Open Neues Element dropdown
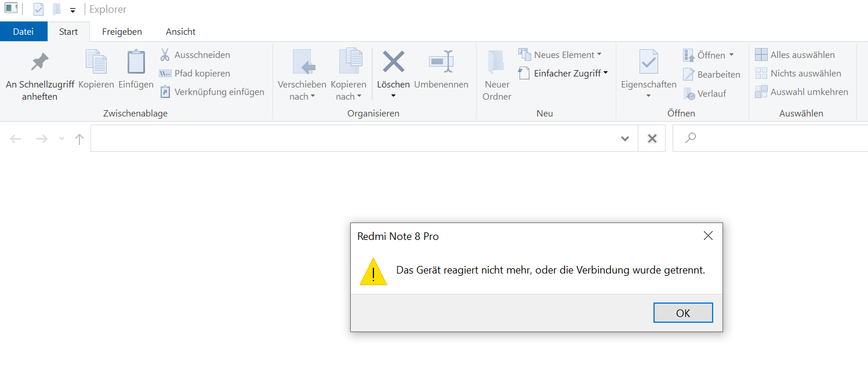Screen dimensions: 868x390 [560, 54]
